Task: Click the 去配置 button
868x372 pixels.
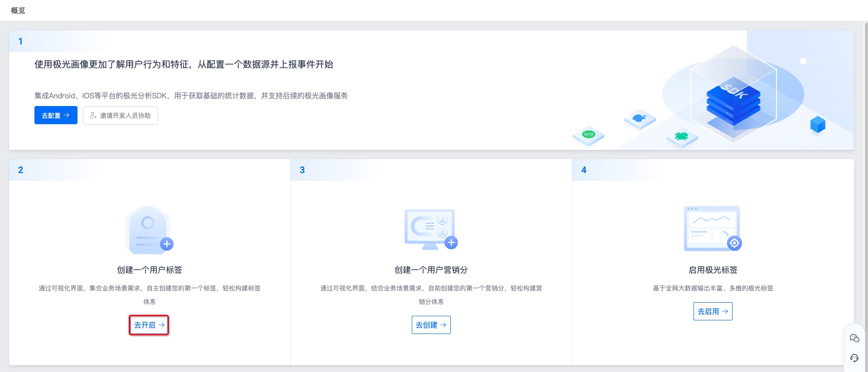Action: (x=56, y=115)
